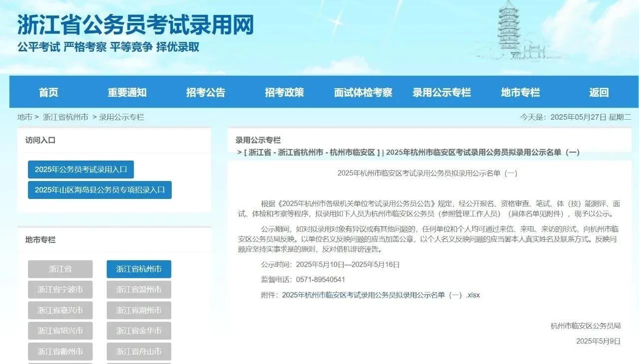Click the 杭州市临安区公务员局 signature

(x=586, y=326)
